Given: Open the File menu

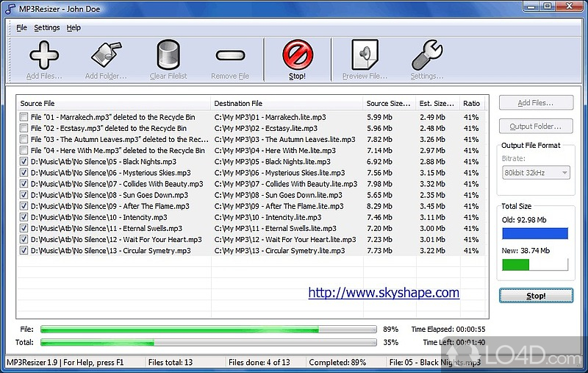Looking at the screenshot, I should coord(21,28).
